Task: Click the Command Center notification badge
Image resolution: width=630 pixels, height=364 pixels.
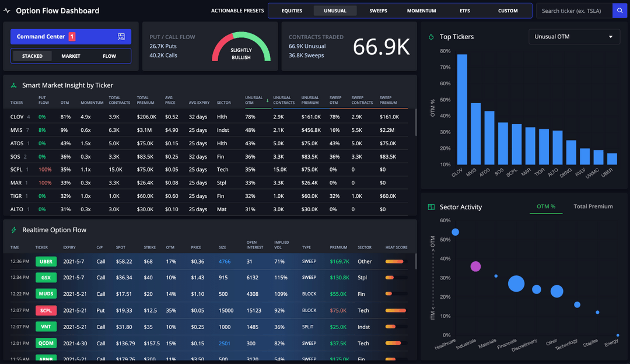Action: pos(72,37)
